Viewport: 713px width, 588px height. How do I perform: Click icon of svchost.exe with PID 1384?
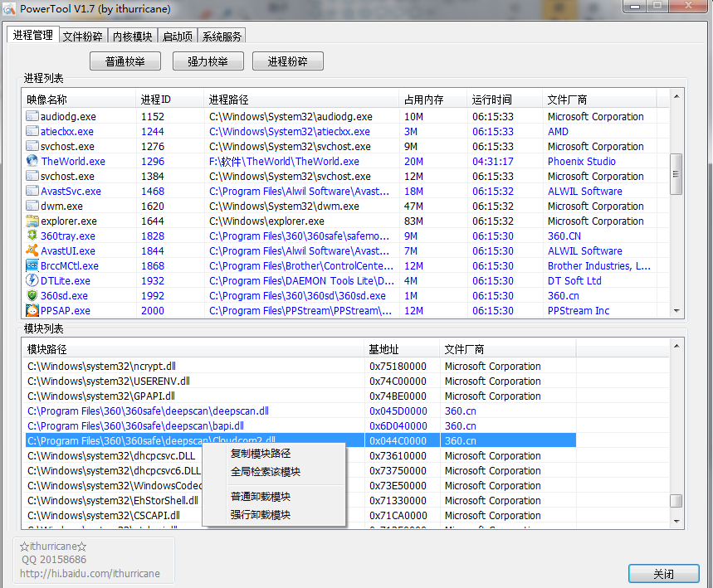point(32,176)
